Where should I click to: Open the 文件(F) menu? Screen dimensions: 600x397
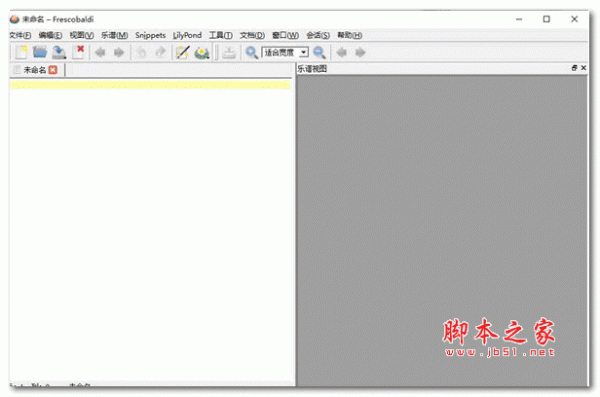[20, 35]
